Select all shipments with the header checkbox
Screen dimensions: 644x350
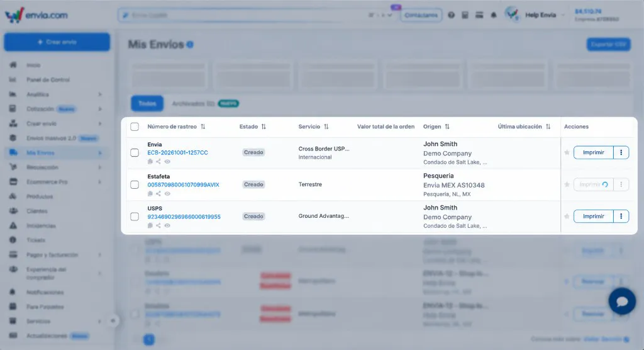click(135, 127)
